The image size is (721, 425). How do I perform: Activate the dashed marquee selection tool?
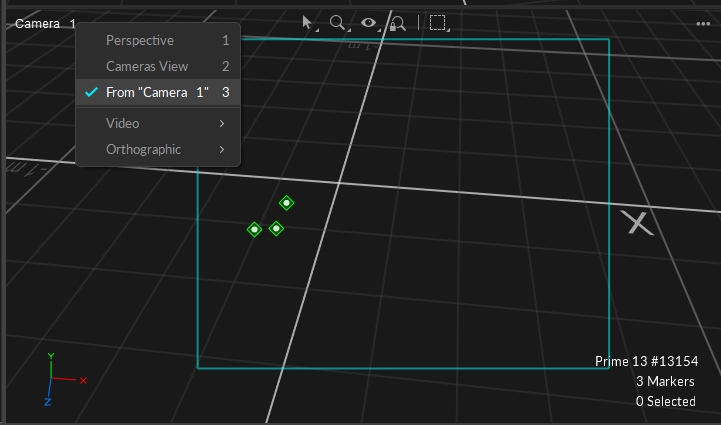(x=438, y=22)
